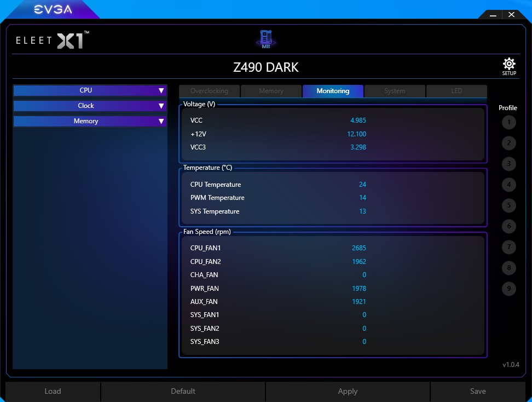Expand the Memory section arrow in sidebar

click(161, 121)
